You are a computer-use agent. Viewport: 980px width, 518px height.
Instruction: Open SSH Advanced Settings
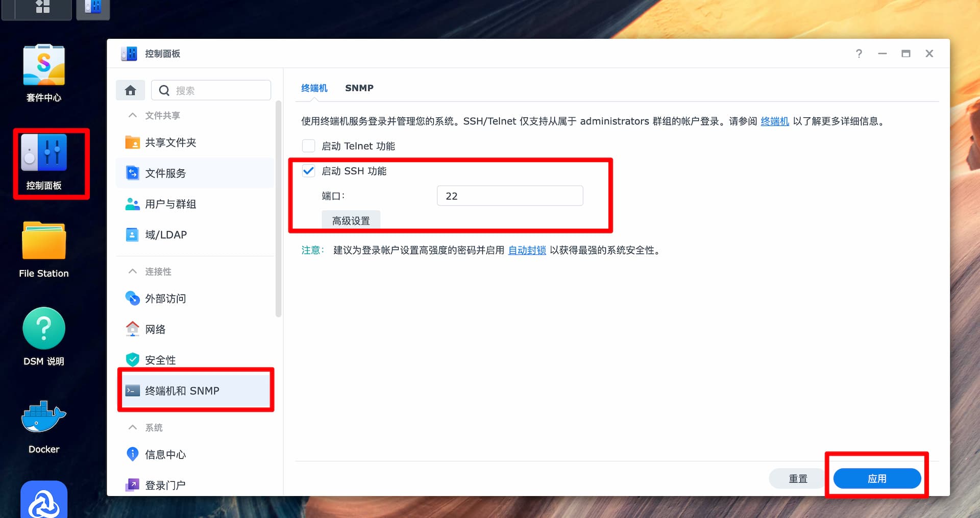pos(351,220)
